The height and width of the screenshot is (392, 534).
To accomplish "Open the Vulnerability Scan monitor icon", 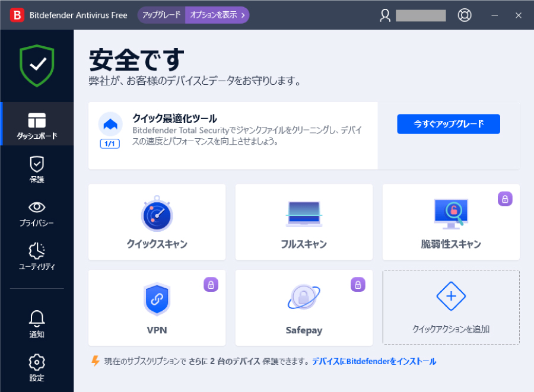I will click(450, 213).
